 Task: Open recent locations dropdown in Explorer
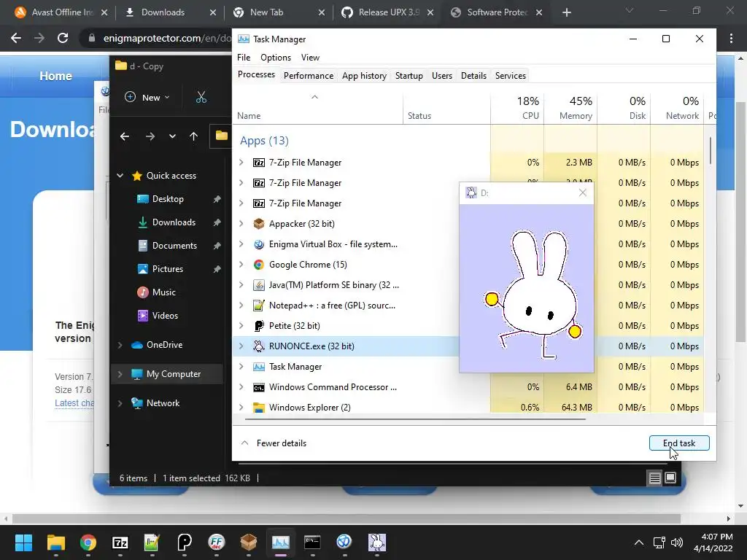(x=172, y=136)
